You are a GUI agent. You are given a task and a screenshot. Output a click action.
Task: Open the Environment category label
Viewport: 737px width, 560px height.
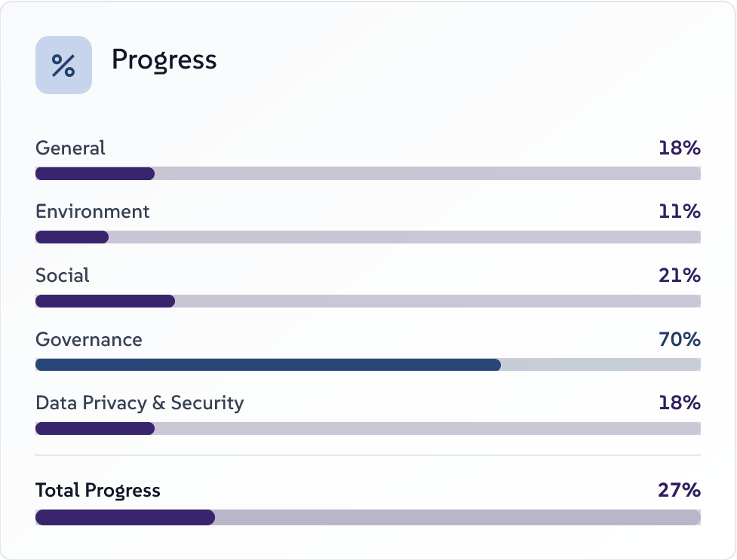pos(93,212)
